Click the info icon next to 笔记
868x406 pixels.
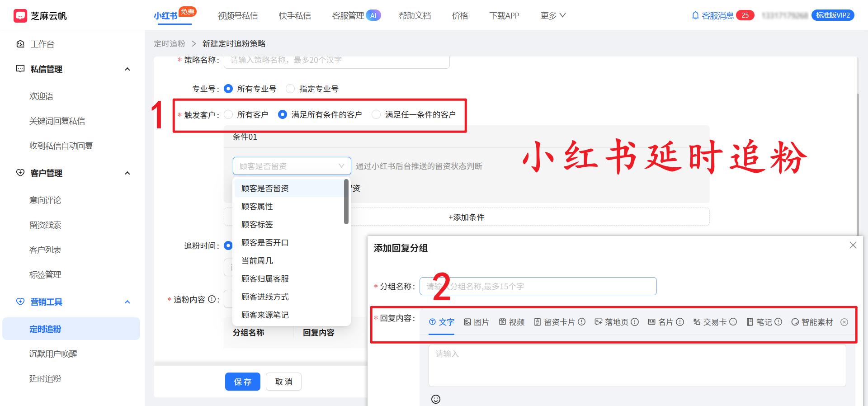point(778,322)
